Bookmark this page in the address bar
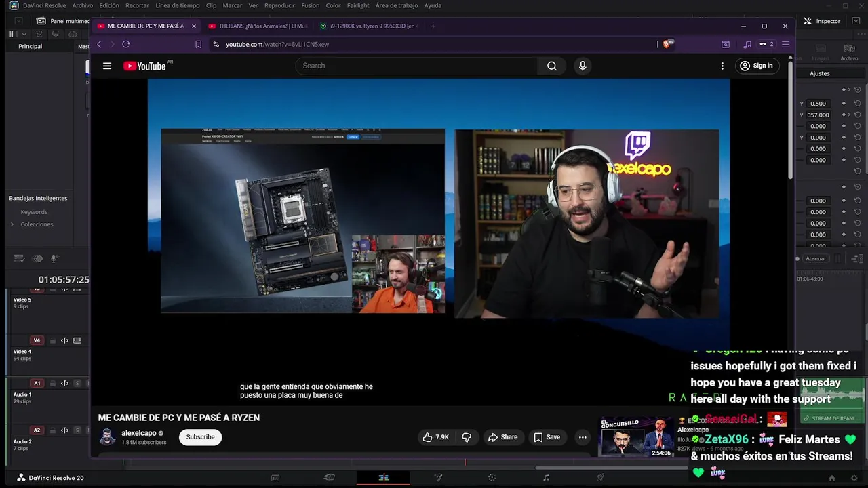The width and height of the screenshot is (868, 488). pos(198,44)
